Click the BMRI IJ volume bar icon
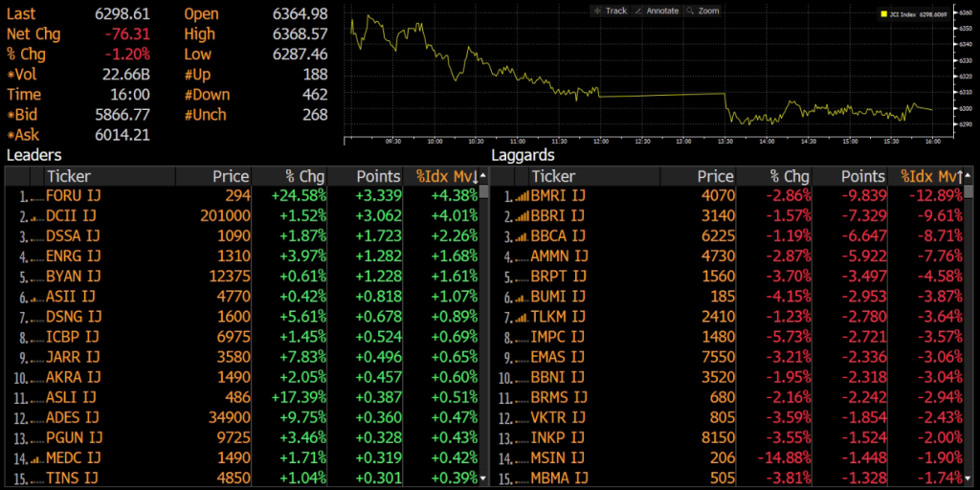The height and width of the screenshot is (490, 980). (522, 196)
